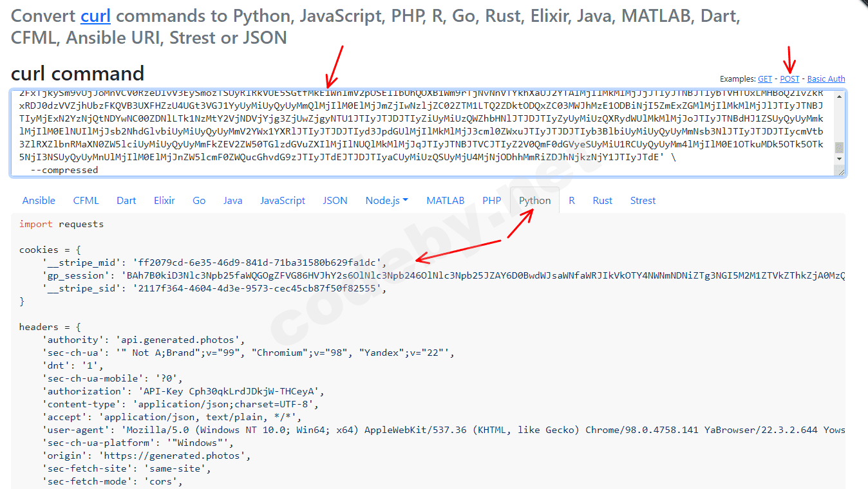Open the Strest tab
The image size is (868, 489).
(x=643, y=201)
